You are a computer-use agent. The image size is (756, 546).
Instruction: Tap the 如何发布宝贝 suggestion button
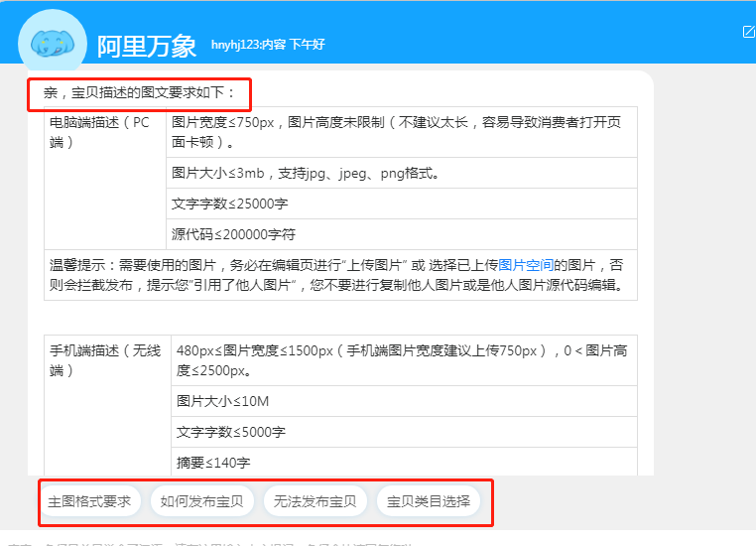[203, 501]
